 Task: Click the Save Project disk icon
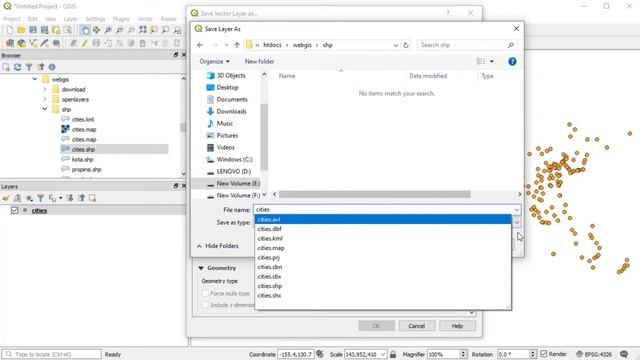coord(33,30)
